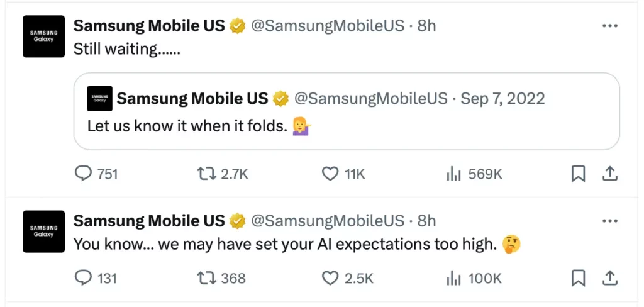Retweet the AI expectations tweet
The image size is (644, 307).
(221, 279)
